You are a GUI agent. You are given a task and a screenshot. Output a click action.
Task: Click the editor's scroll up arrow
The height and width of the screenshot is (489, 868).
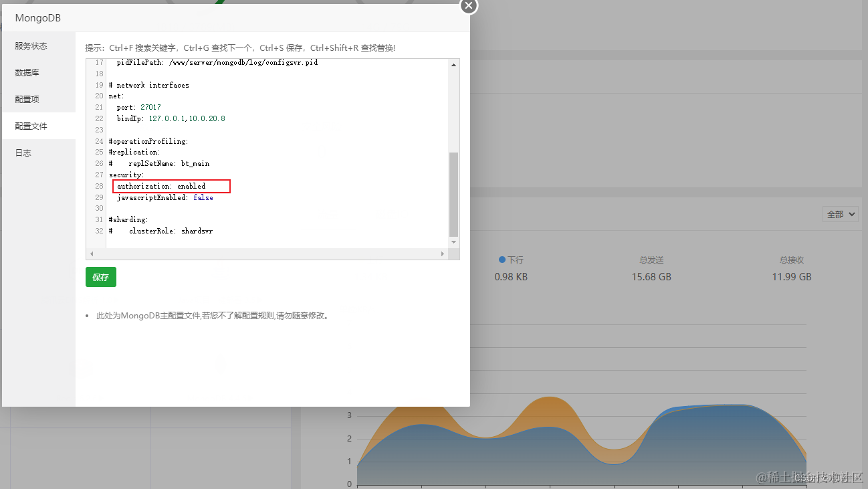[x=454, y=65]
